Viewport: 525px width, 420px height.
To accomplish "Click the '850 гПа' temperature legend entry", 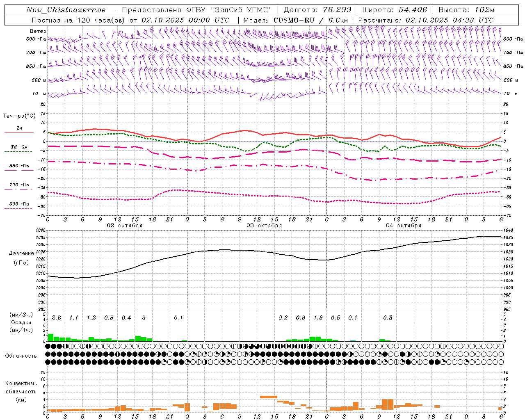I will (x=19, y=166).
